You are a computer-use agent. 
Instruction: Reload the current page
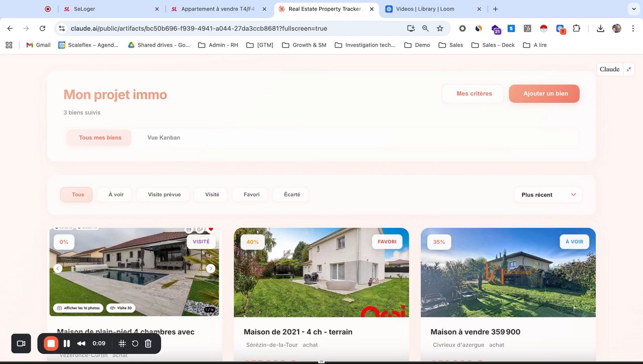[x=42, y=29]
